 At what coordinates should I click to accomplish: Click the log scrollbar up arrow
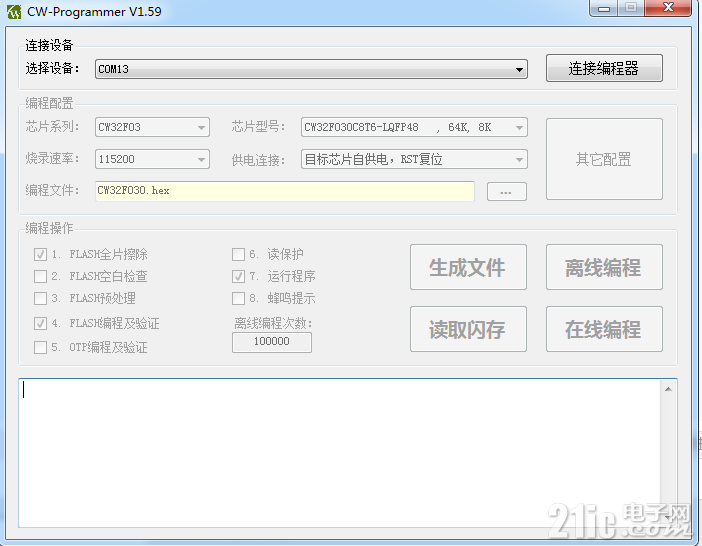668,389
